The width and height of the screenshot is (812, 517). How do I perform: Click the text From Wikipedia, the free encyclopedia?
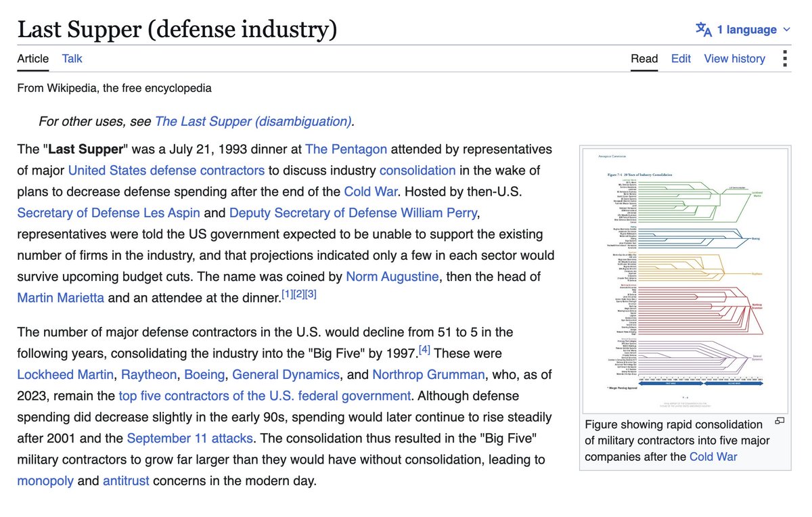click(114, 88)
